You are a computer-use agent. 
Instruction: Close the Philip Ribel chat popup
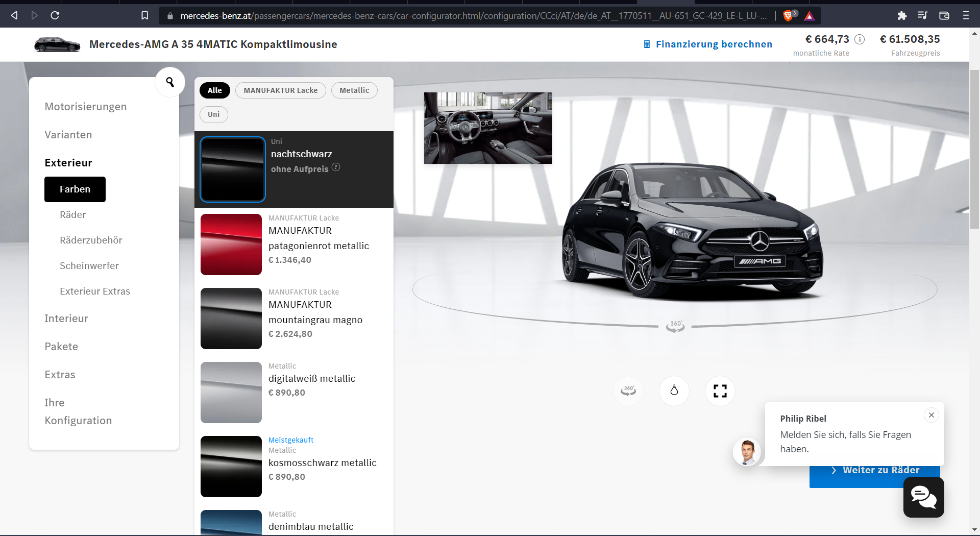coord(932,415)
